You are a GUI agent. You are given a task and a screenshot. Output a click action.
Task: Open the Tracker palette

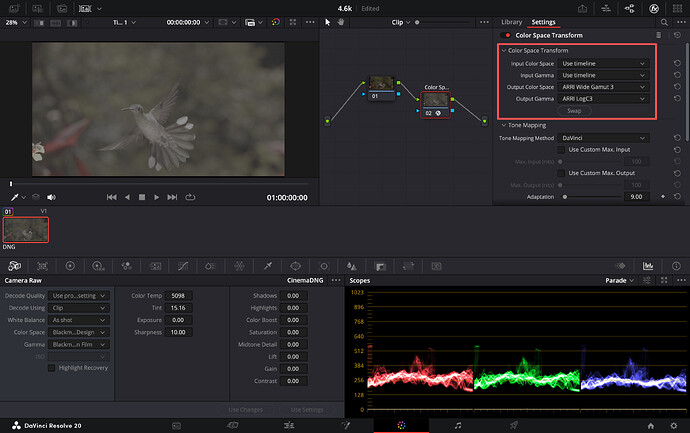tap(324, 266)
